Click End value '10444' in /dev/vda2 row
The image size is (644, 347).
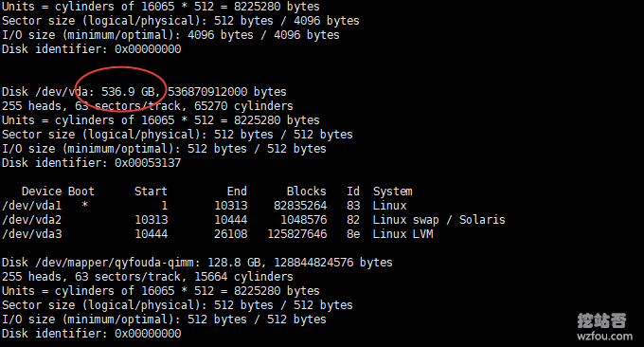point(231,220)
